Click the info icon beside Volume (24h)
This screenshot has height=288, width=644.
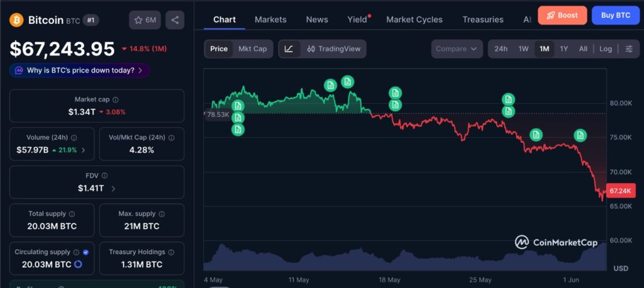(x=74, y=138)
